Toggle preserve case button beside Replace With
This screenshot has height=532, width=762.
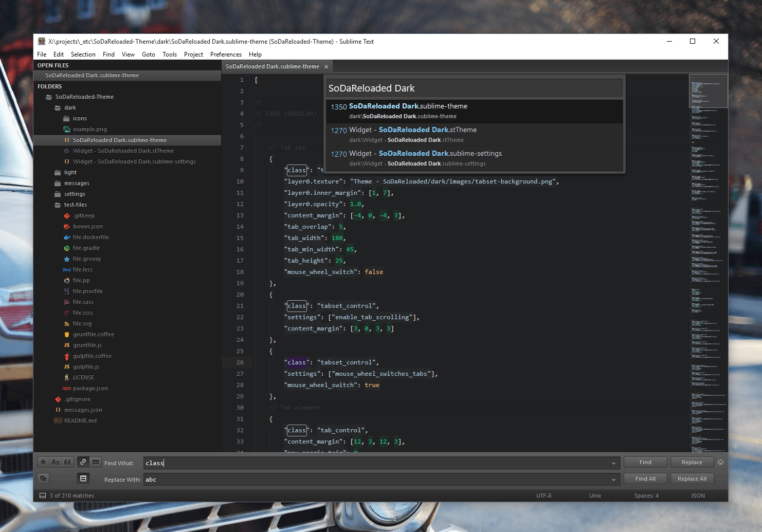coord(43,479)
